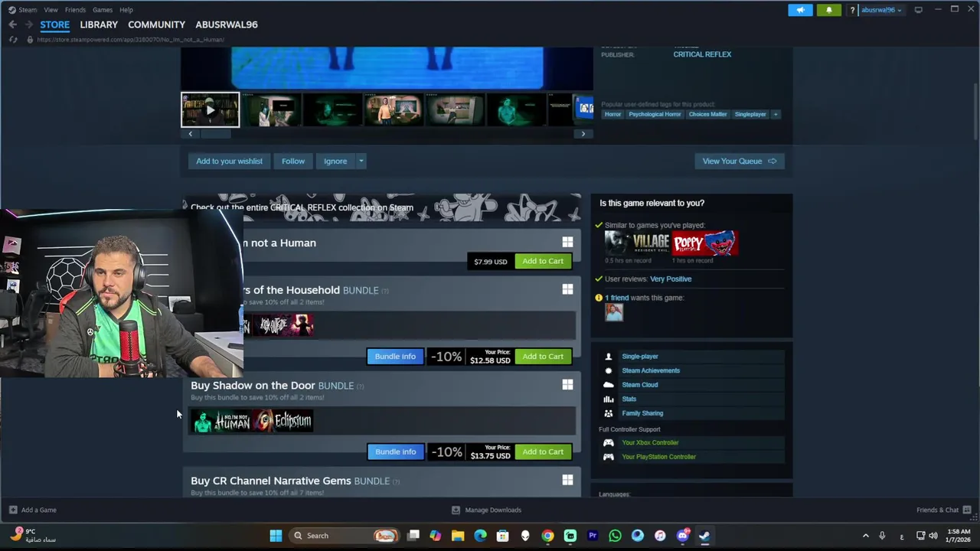This screenshot has height=551, width=980.
Task: Click the Family Sharing icon
Action: click(609, 413)
